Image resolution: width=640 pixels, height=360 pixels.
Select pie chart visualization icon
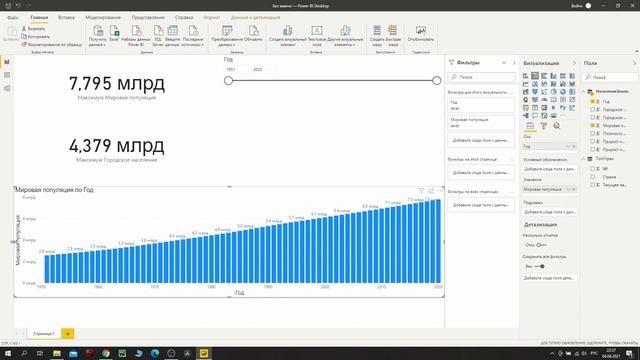click(554, 92)
